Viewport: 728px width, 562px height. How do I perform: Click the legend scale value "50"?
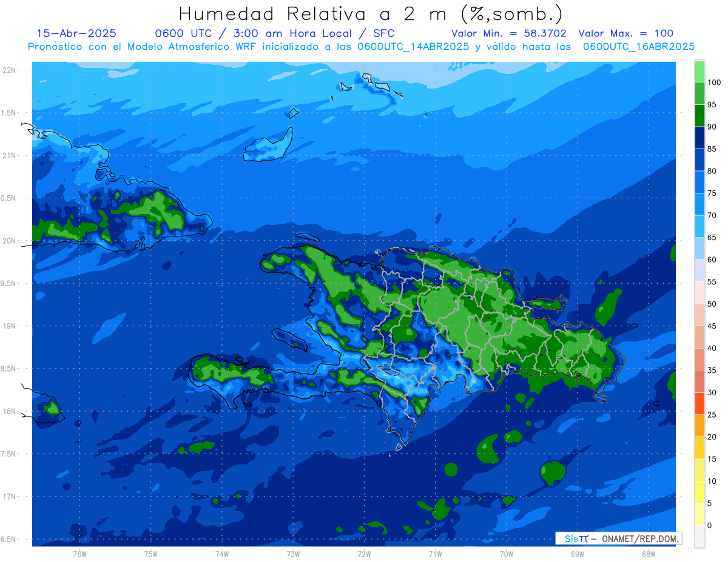pyautogui.click(x=712, y=304)
